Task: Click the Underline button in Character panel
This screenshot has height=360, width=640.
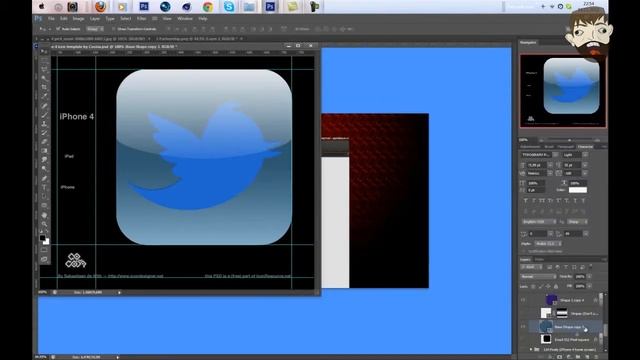Action: point(576,201)
